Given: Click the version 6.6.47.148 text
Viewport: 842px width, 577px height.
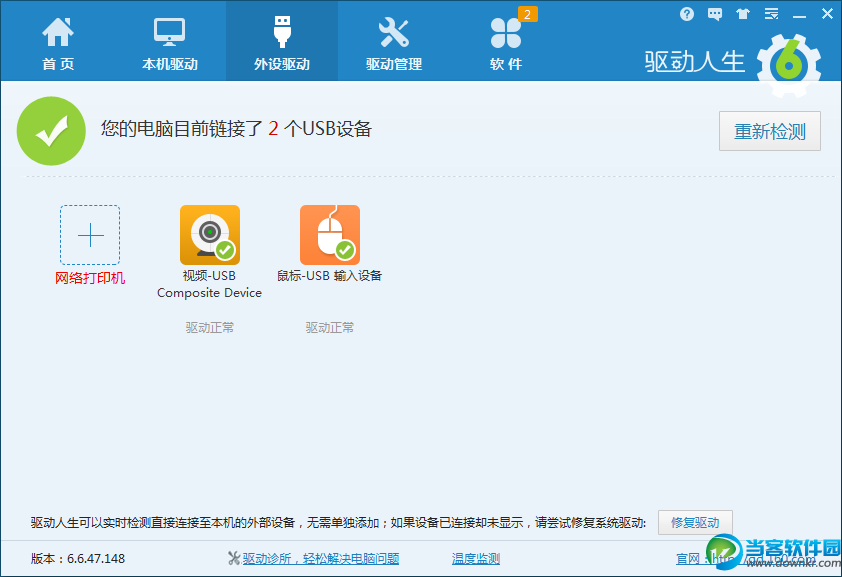Looking at the screenshot, I should point(78,559).
